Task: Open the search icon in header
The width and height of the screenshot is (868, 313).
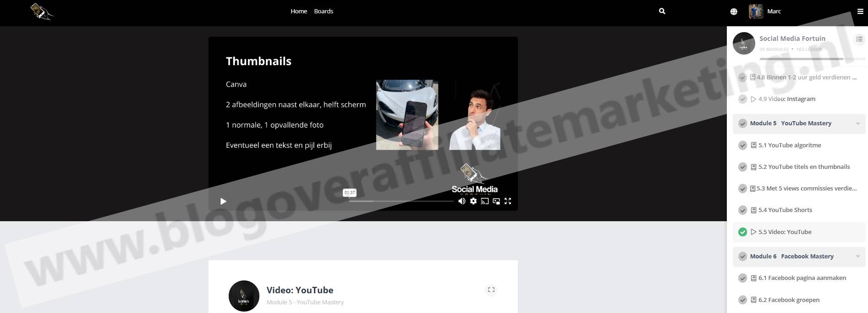Action: [662, 11]
